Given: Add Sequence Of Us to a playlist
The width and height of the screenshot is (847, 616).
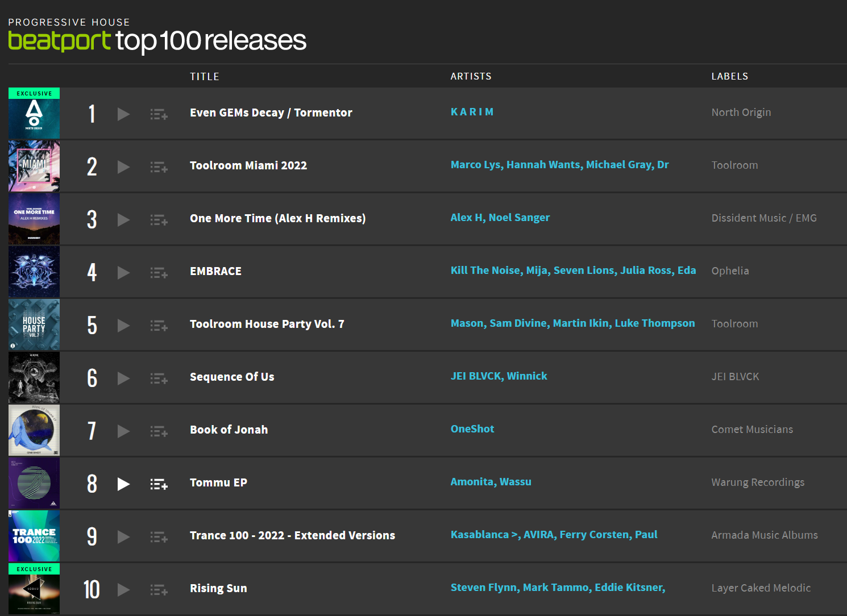Looking at the screenshot, I should 159,378.
